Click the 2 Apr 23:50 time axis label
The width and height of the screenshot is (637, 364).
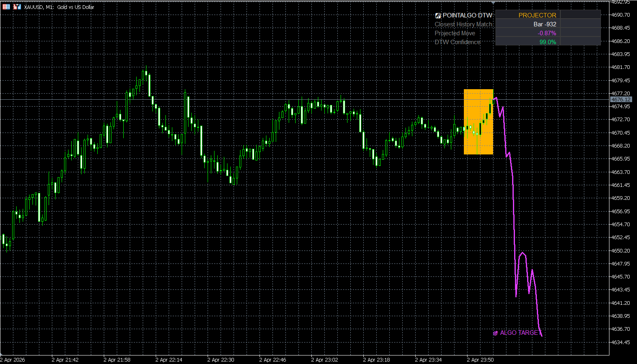pos(480,360)
